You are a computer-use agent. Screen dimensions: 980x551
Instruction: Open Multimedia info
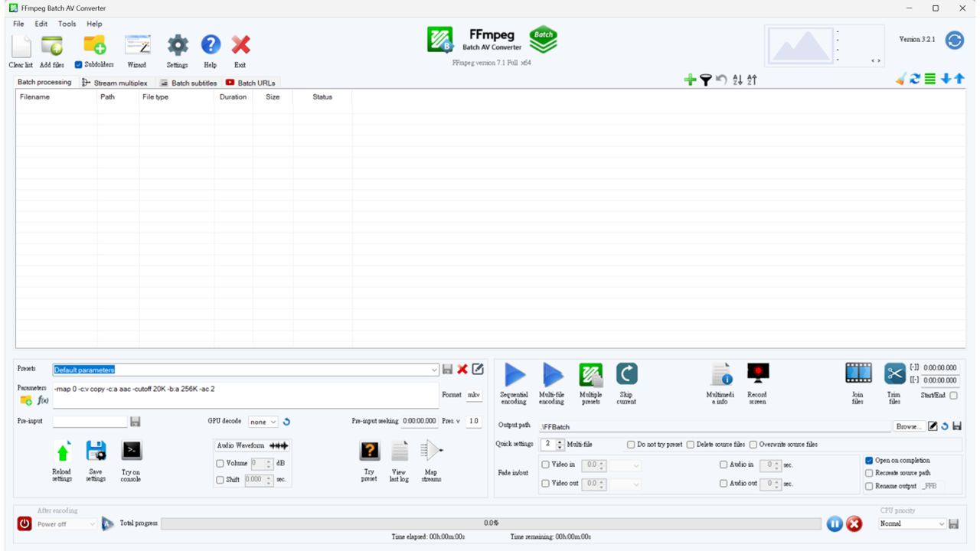(x=721, y=375)
